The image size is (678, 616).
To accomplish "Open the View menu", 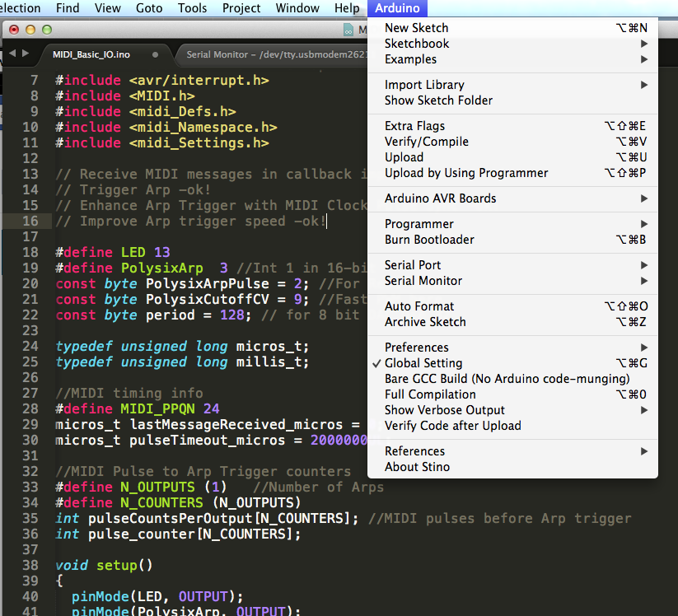I will pos(108,8).
